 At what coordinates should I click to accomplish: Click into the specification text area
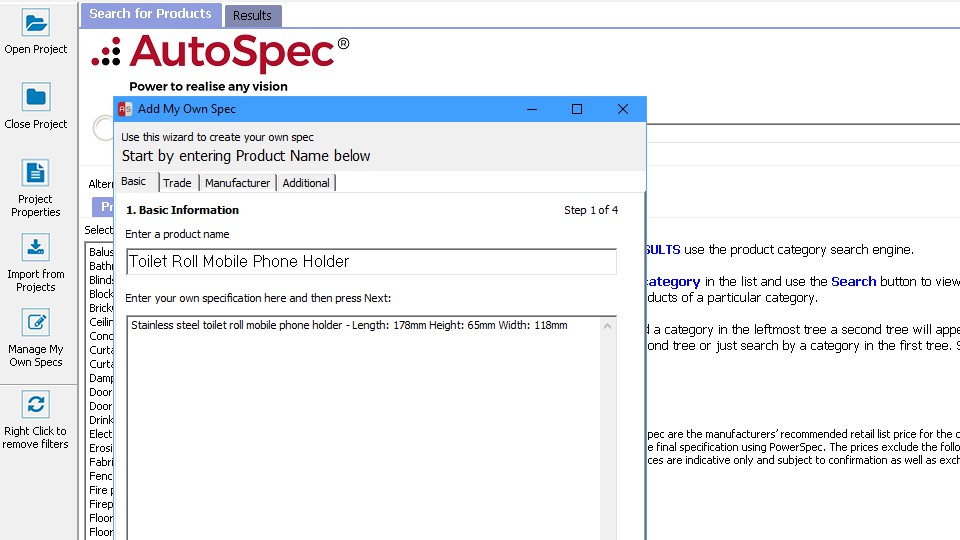pos(364,427)
